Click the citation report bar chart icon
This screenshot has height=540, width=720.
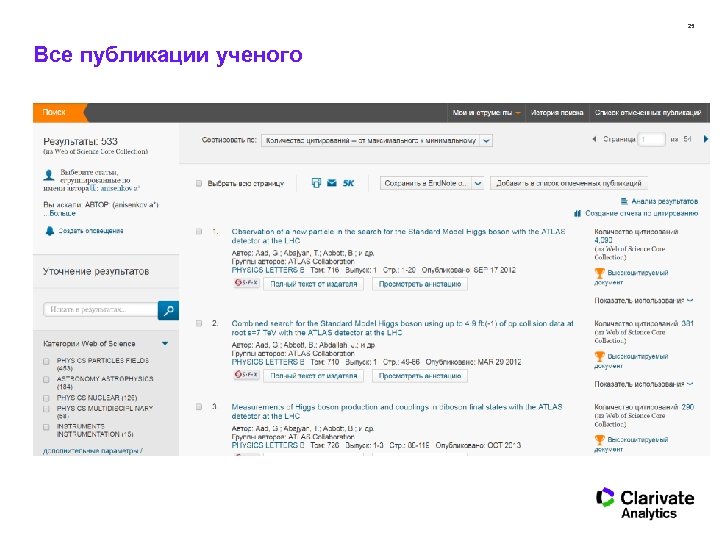pyautogui.click(x=578, y=214)
